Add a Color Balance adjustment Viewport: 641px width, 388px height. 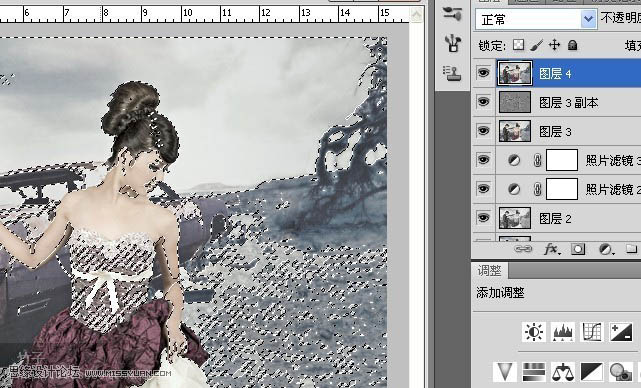(x=563, y=372)
